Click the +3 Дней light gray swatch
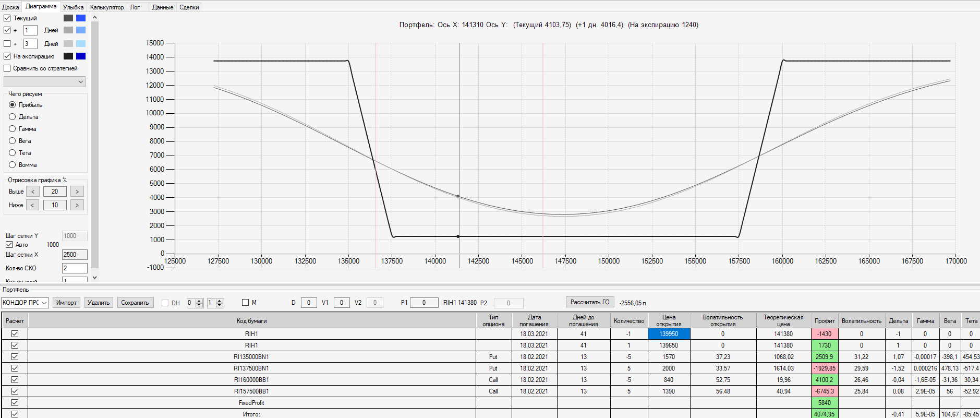Viewport: 980px width, 418px height. (x=68, y=44)
